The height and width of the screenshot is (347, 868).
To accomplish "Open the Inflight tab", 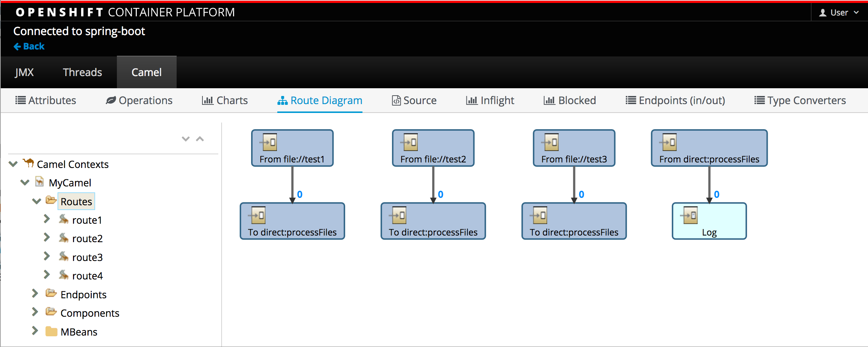I will pos(490,100).
